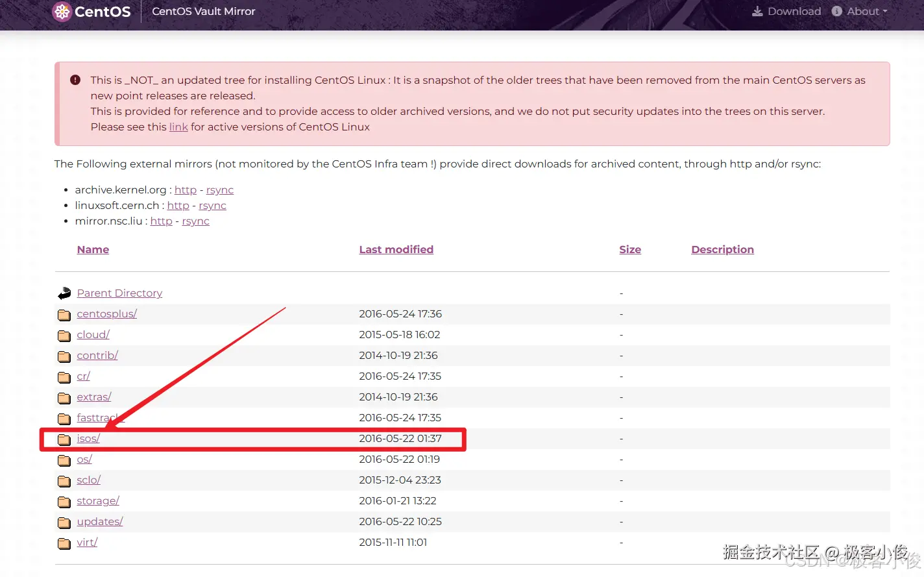Open the isos/ directory

click(88, 438)
